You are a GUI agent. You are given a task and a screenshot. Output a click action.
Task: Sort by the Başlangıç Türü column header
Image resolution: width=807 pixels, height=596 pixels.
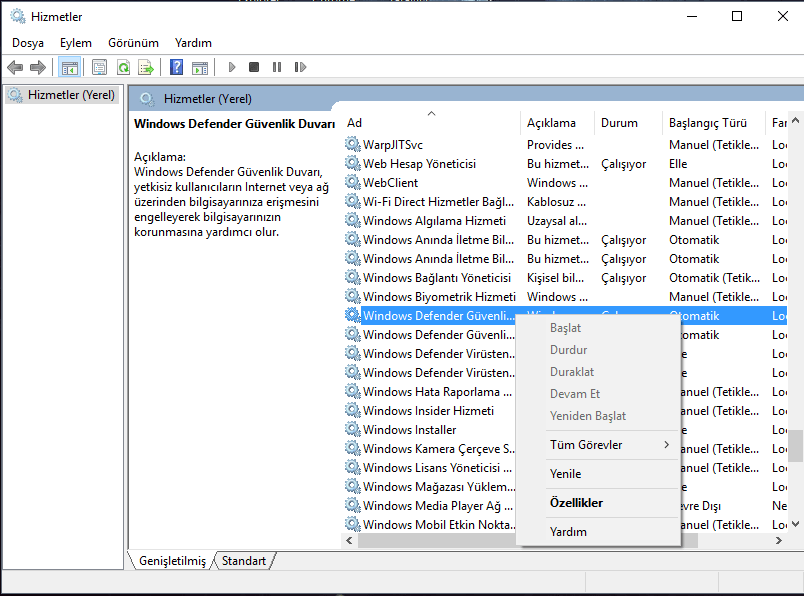[x=714, y=123]
